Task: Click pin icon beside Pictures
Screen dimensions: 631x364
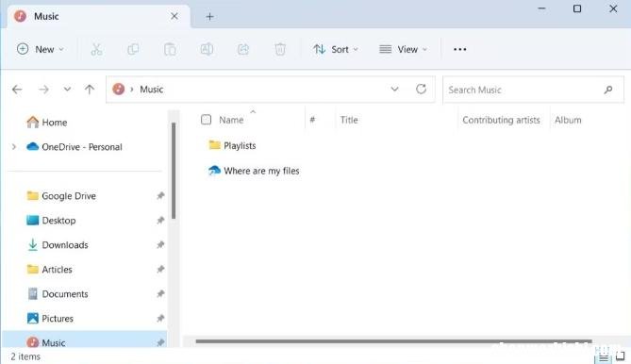Action: click(x=160, y=319)
